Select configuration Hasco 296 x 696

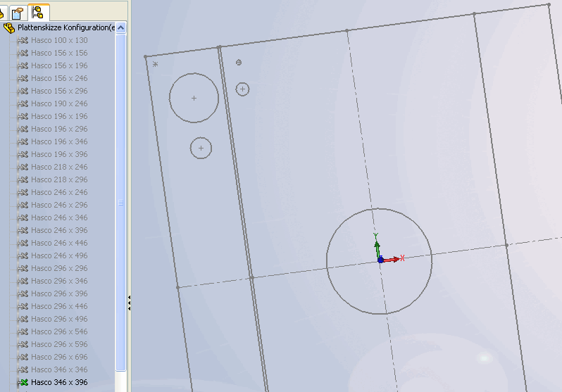tap(59, 357)
